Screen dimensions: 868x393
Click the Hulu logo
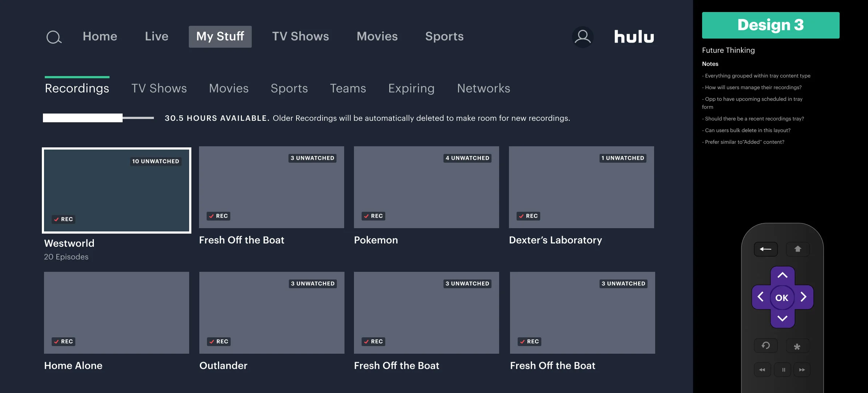pos(634,37)
